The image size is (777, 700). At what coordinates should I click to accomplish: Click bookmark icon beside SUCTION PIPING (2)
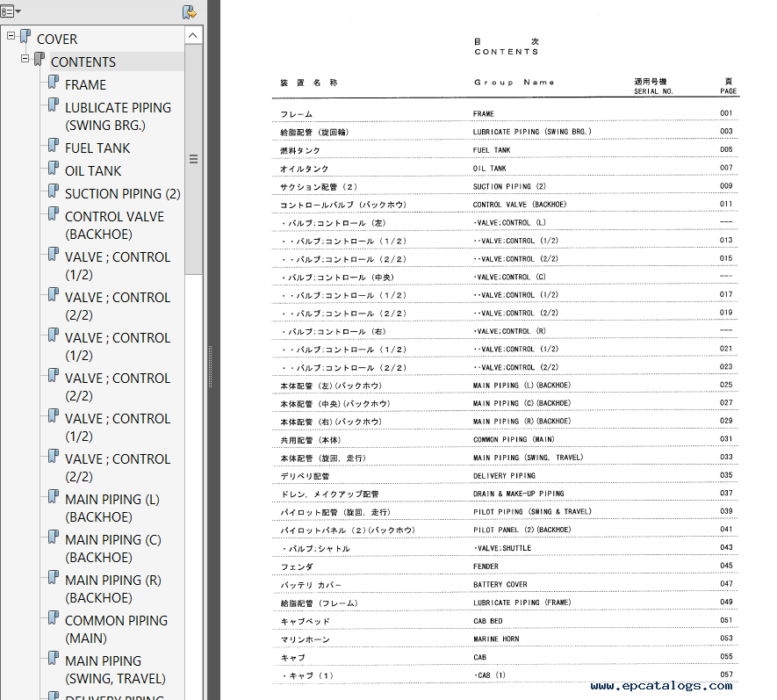[53, 191]
